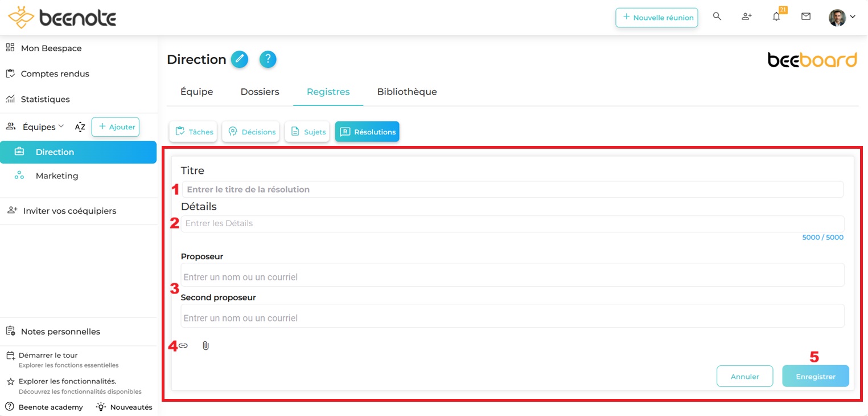This screenshot has height=416, width=868.
Task: Click the pencil edit icon beside Direction
Action: click(240, 59)
